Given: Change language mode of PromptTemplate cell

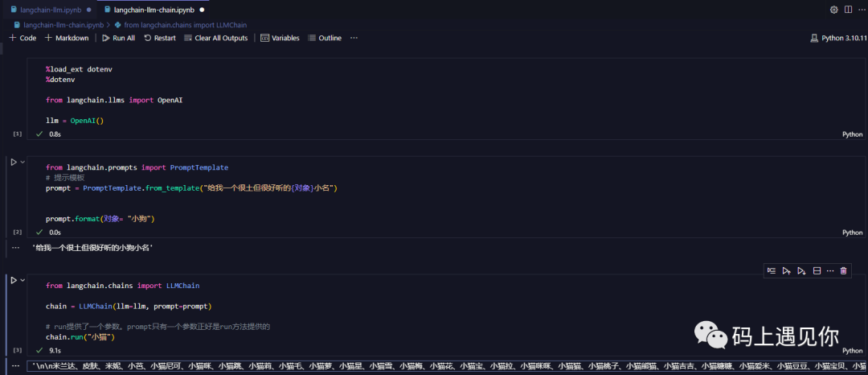Looking at the screenshot, I should 853,232.
